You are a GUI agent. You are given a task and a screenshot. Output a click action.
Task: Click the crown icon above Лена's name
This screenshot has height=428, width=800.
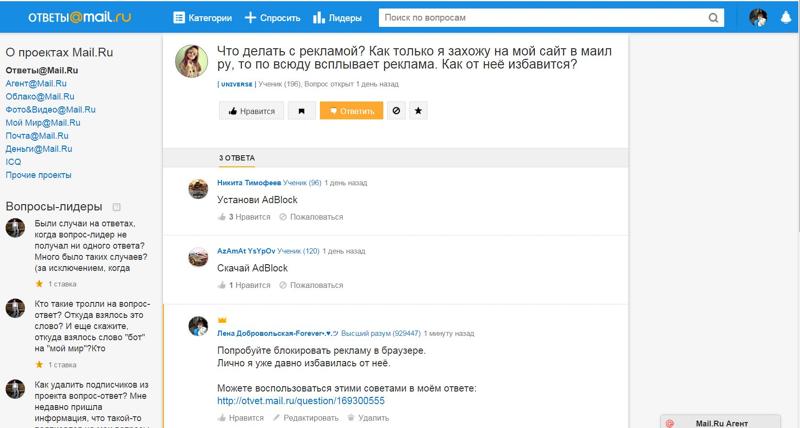[222, 320]
